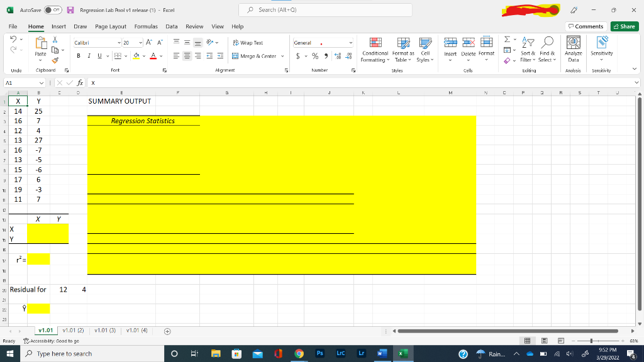The height and width of the screenshot is (362, 644).
Task: Click Accessibility: Good to go in status bar
Action: tap(52, 341)
